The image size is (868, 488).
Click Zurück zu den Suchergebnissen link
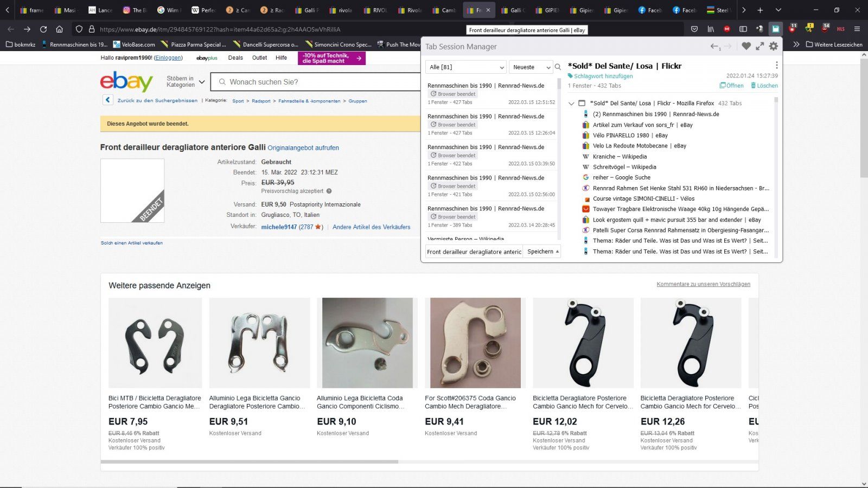157,100
